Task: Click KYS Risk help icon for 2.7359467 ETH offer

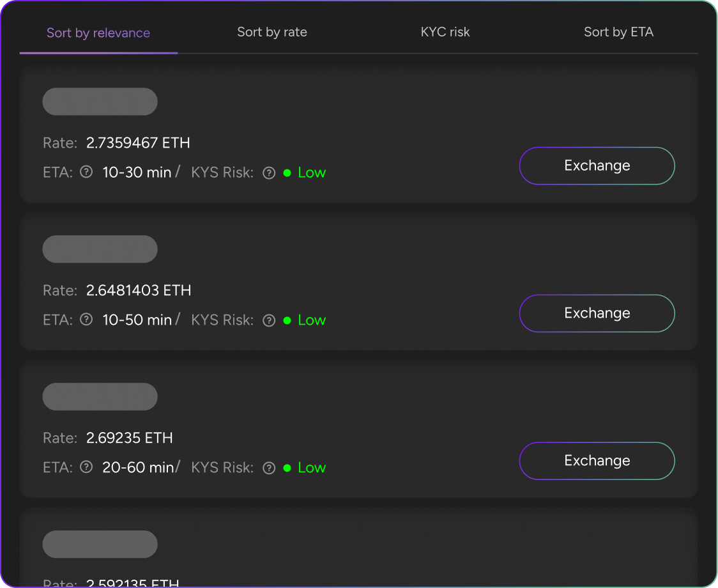Action: click(x=269, y=173)
